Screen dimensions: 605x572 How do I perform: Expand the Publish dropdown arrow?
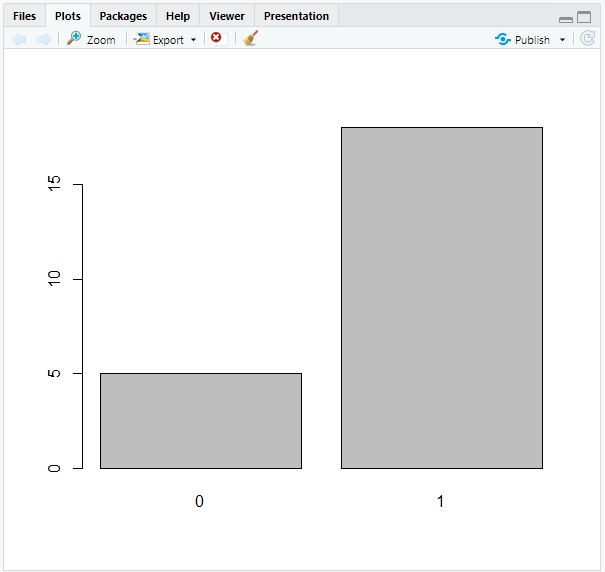pyautogui.click(x=562, y=39)
